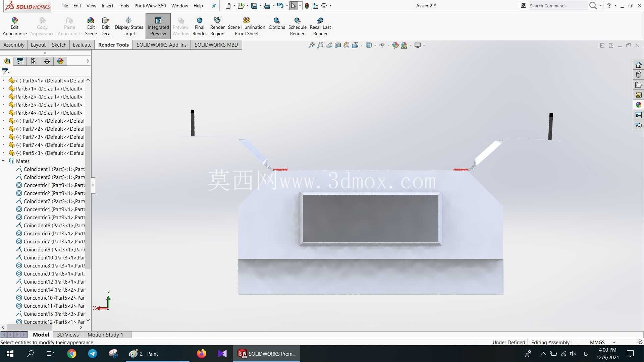Image resolution: width=644 pixels, height=362 pixels.
Task: Switch to the Sketch tab
Action: coord(59,45)
